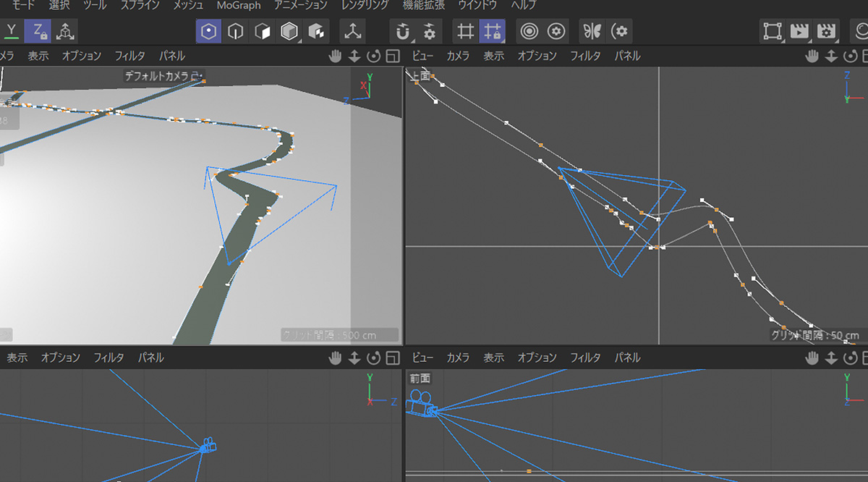
Task: Open snap settings gear beside magnet
Action: click(x=430, y=31)
